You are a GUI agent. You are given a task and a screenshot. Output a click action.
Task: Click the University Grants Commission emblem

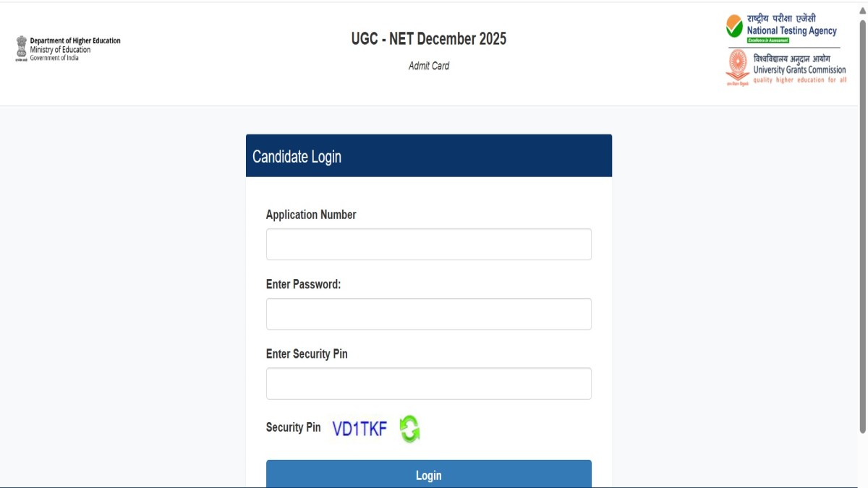click(x=737, y=67)
